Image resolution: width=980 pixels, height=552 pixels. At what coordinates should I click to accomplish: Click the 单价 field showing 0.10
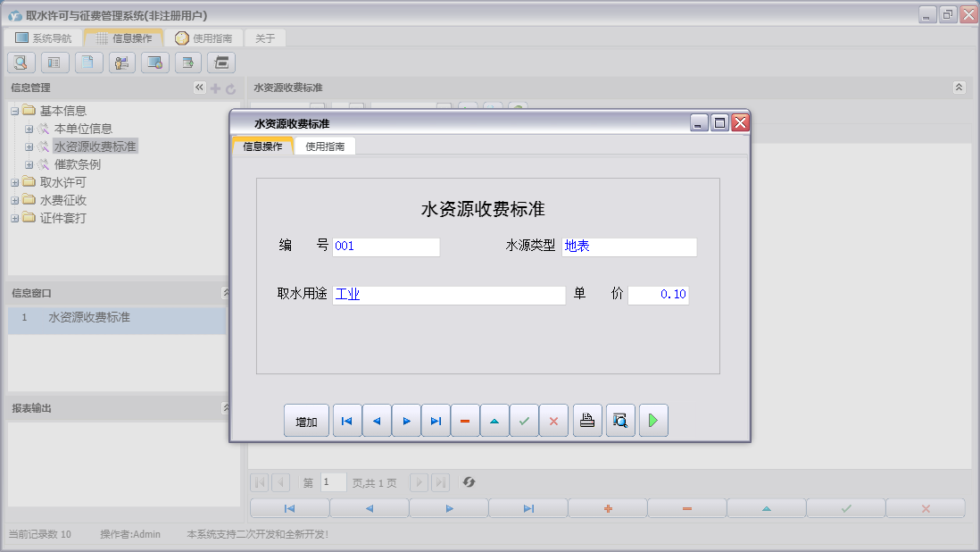[x=658, y=295]
